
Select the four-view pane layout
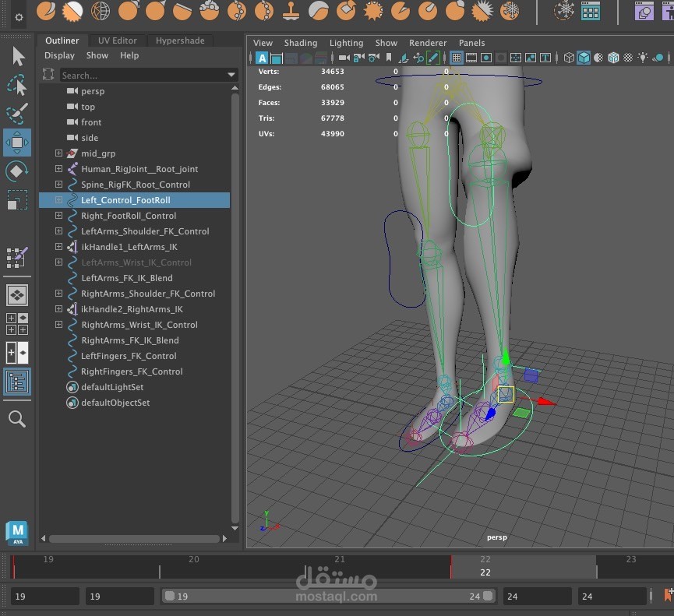pos(17,324)
